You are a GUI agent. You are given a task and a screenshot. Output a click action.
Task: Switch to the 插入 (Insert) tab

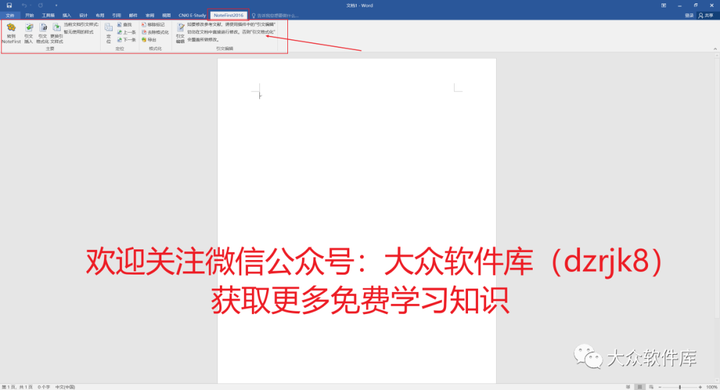point(67,15)
